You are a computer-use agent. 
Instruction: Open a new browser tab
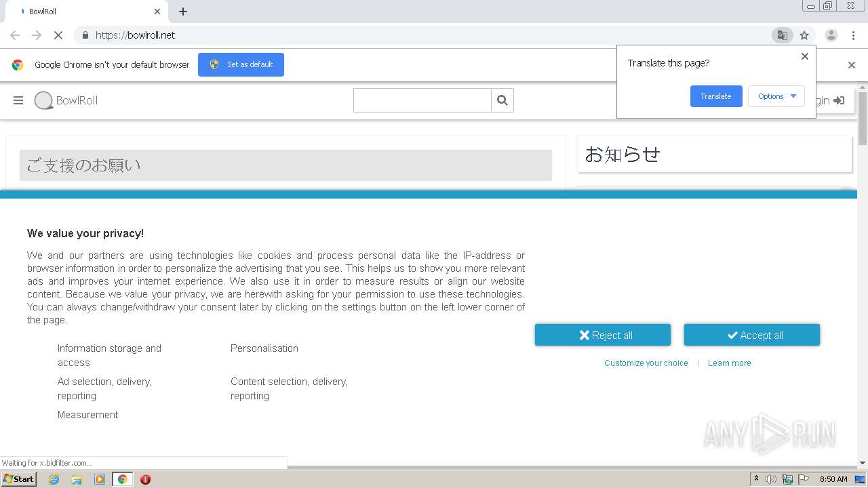click(182, 12)
